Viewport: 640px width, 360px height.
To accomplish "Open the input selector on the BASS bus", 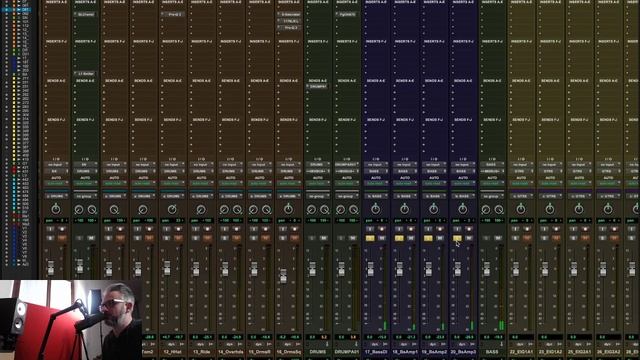I will tap(492, 165).
